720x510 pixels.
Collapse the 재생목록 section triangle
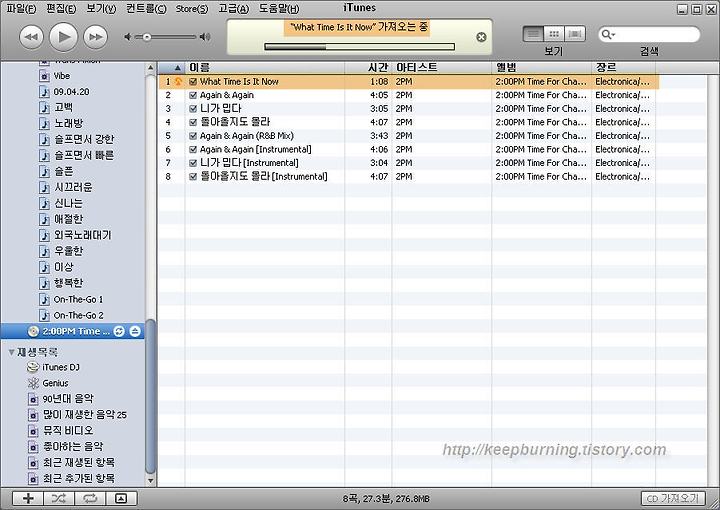(x=11, y=352)
